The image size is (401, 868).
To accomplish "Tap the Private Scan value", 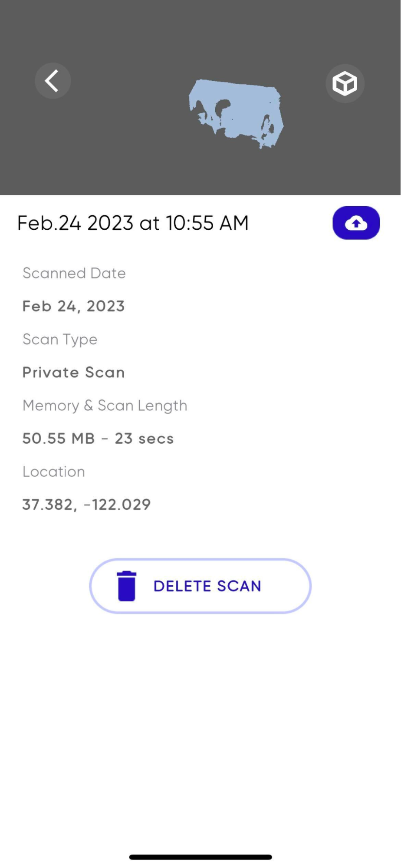I will (74, 373).
